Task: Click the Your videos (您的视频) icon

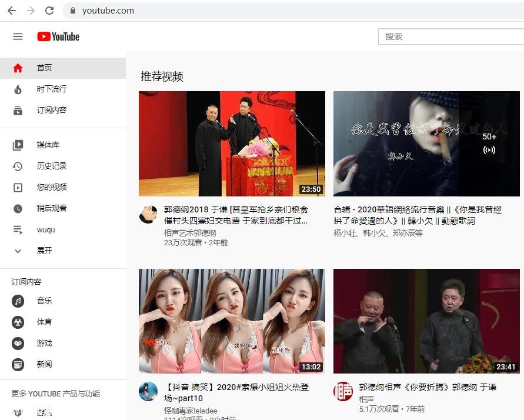Action: pyautogui.click(x=18, y=188)
